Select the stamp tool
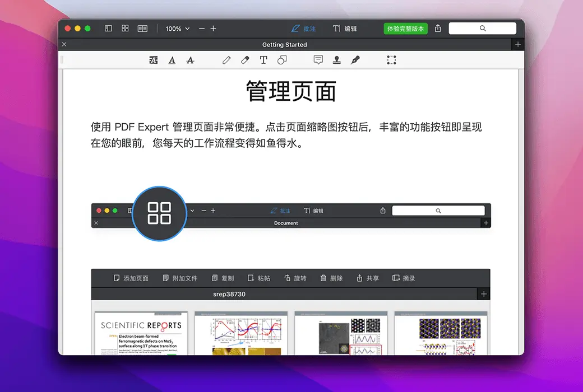 pos(337,60)
